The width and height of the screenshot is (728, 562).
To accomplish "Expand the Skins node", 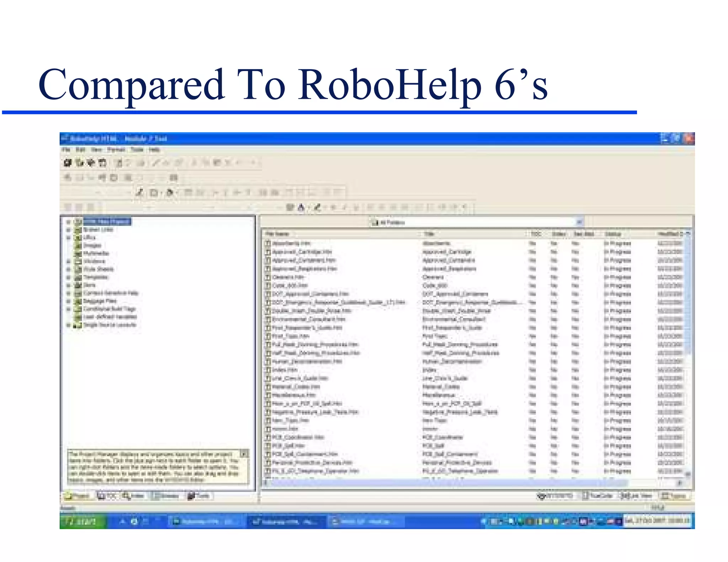I will point(69,285).
